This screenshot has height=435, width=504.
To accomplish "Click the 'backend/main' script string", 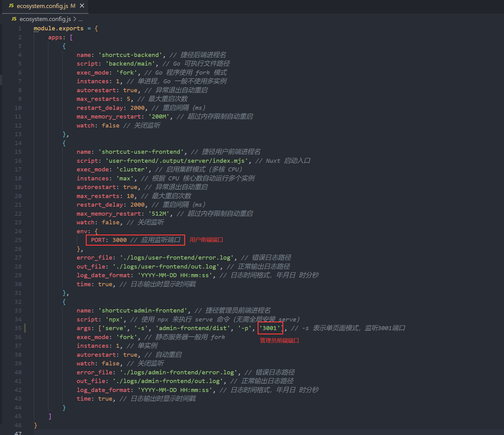I will [130, 64].
